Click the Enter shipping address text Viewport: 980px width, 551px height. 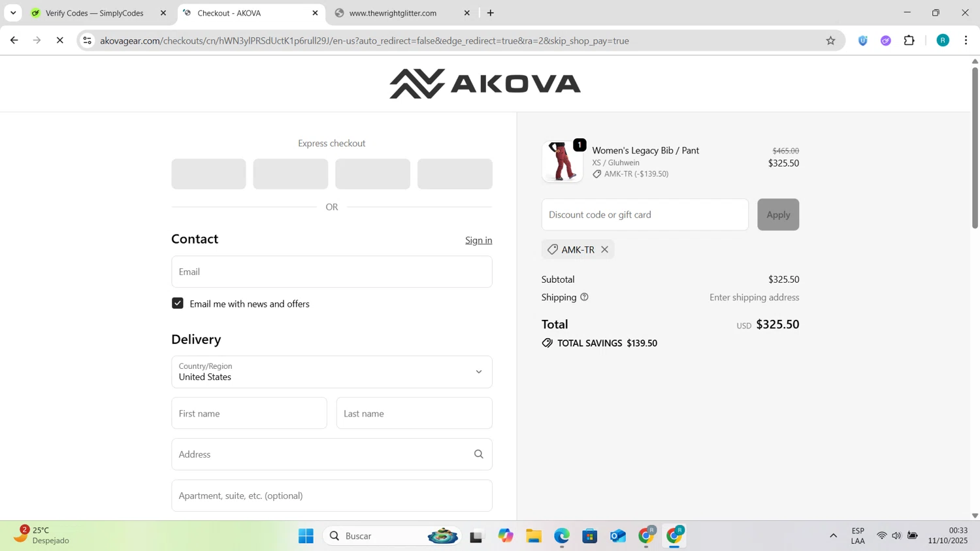(x=754, y=297)
